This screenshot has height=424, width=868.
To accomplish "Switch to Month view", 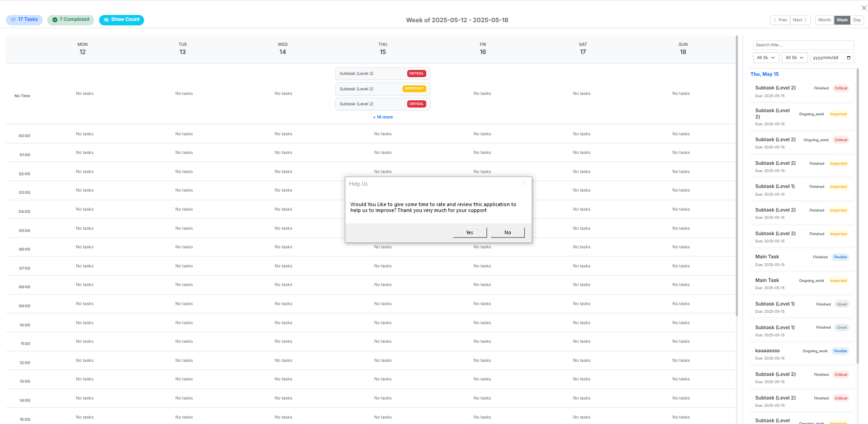I will (824, 20).
